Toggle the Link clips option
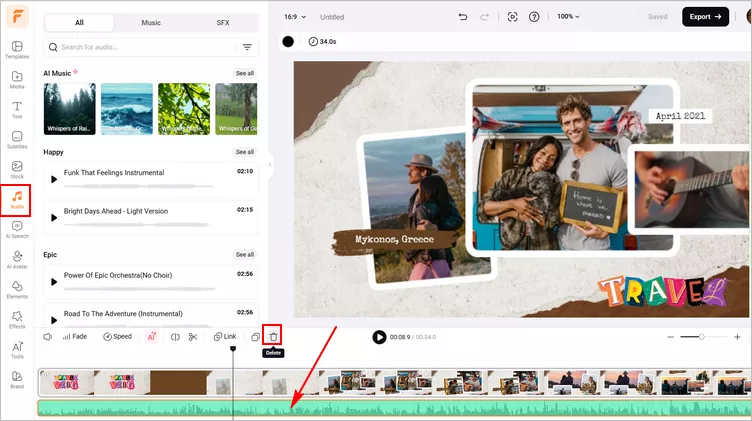 point(225,337)
